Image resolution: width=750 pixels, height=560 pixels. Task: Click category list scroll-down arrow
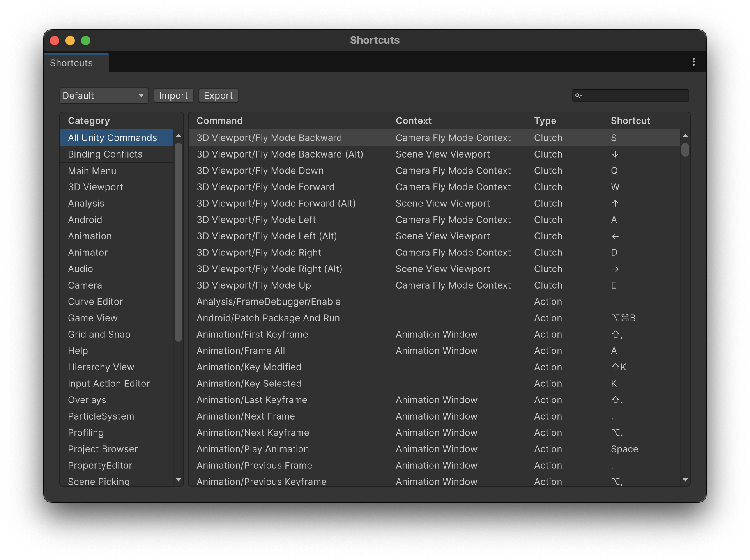179,480
